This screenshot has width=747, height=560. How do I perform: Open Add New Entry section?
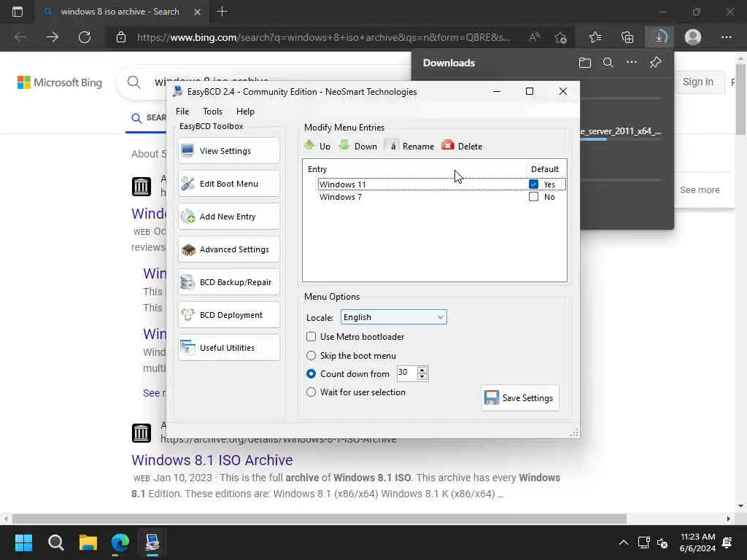pyautogui.click(x=228, y=217)
